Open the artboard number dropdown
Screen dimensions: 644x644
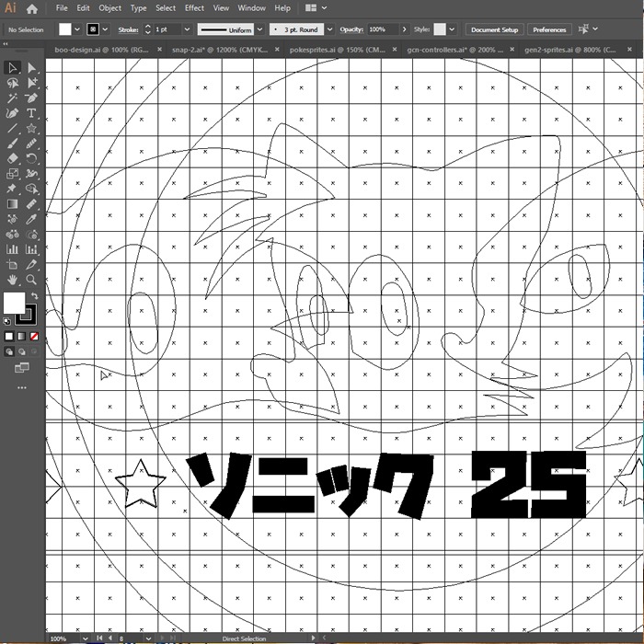pyautogui.click(x=149, y=638)
